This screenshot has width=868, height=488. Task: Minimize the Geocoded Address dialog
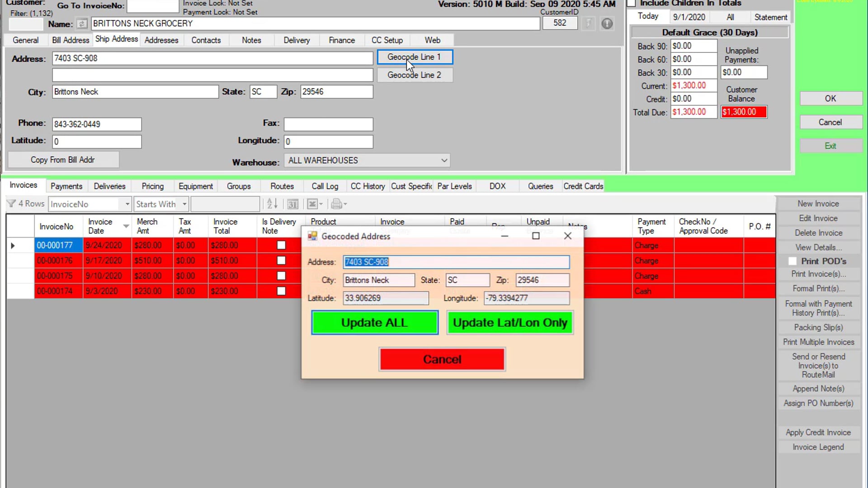click(x=505, y=236)
